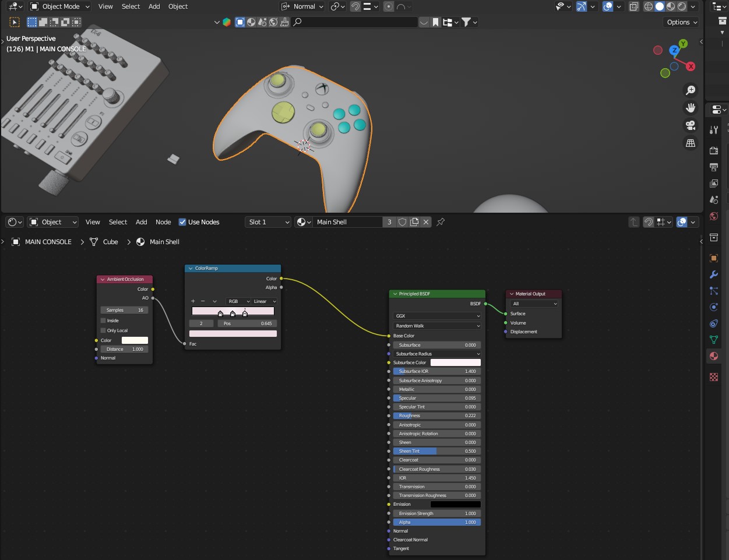This screenshot has width=729, height=560.
Task: Select the pan hand tool icon
Action: click(x=691, y=108)
